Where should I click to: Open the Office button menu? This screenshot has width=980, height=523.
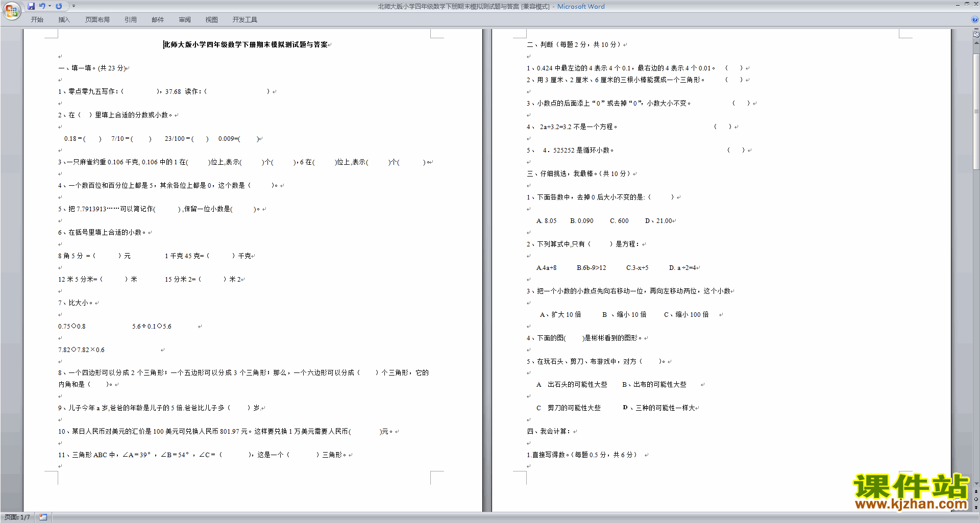(11, 11)
